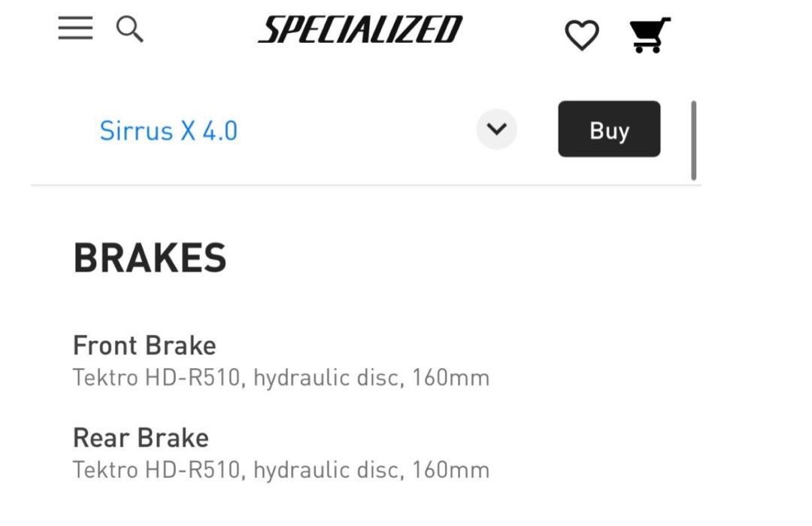Expand the bike model selector chevron
Viewport: 812px width, 526px height.
496,129
